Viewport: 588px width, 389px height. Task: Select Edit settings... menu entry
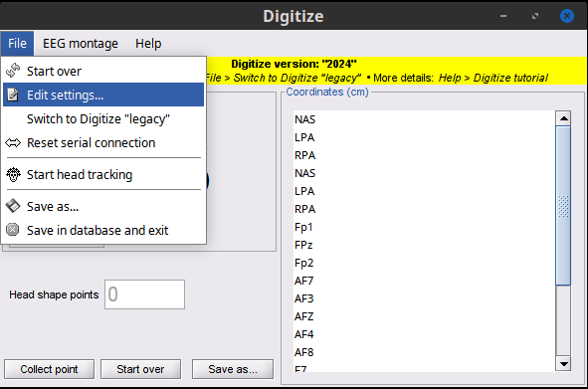click(x=103, y=95)
